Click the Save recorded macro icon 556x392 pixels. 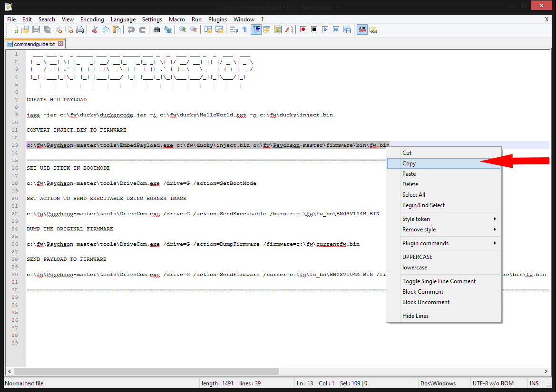point(347,30)
